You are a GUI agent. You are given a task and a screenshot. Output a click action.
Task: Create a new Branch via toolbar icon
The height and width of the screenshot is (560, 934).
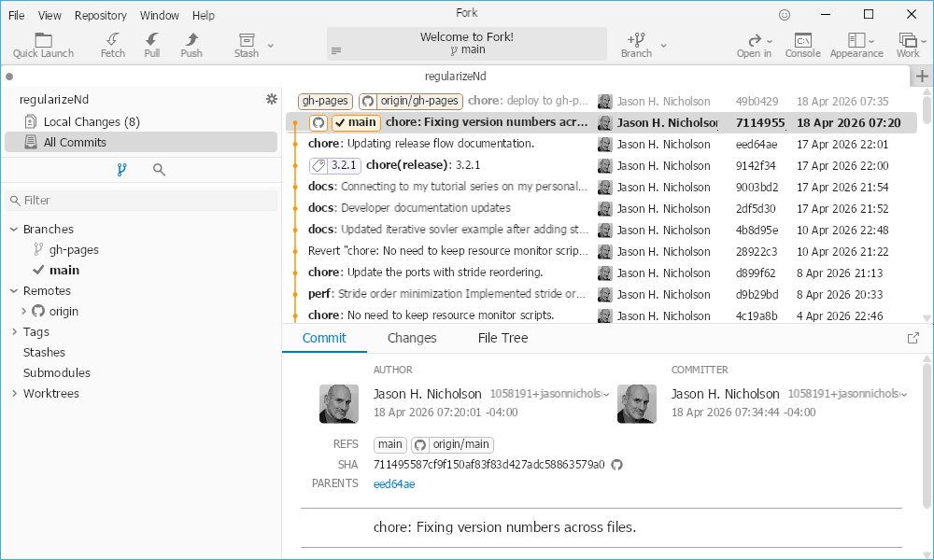click(636, 40)
